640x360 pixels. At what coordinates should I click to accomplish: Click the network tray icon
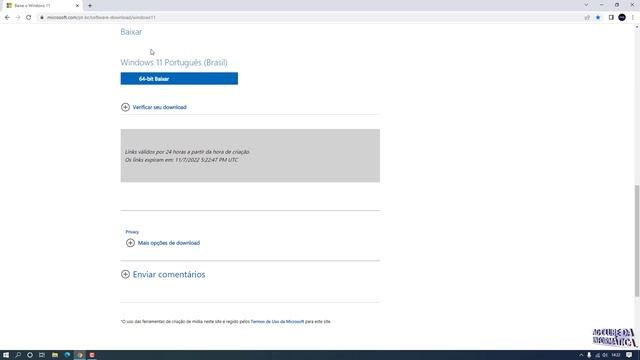point(597,355)
